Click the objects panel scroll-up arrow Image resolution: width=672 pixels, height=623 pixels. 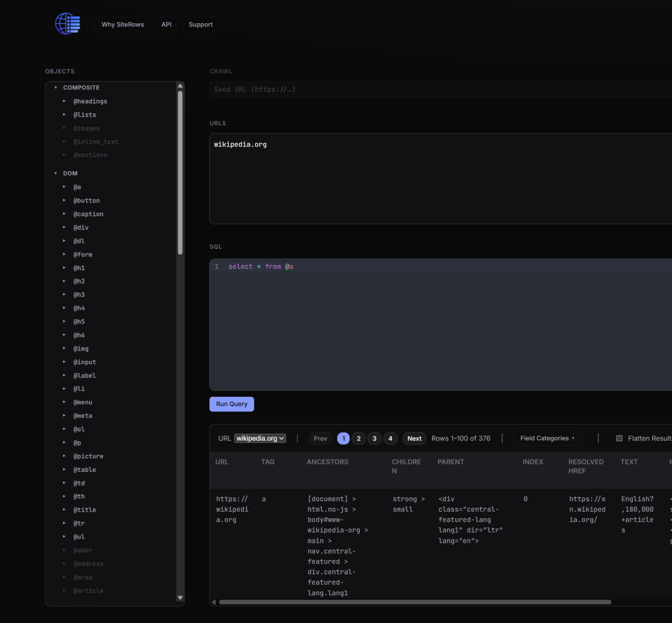[180, 86]
